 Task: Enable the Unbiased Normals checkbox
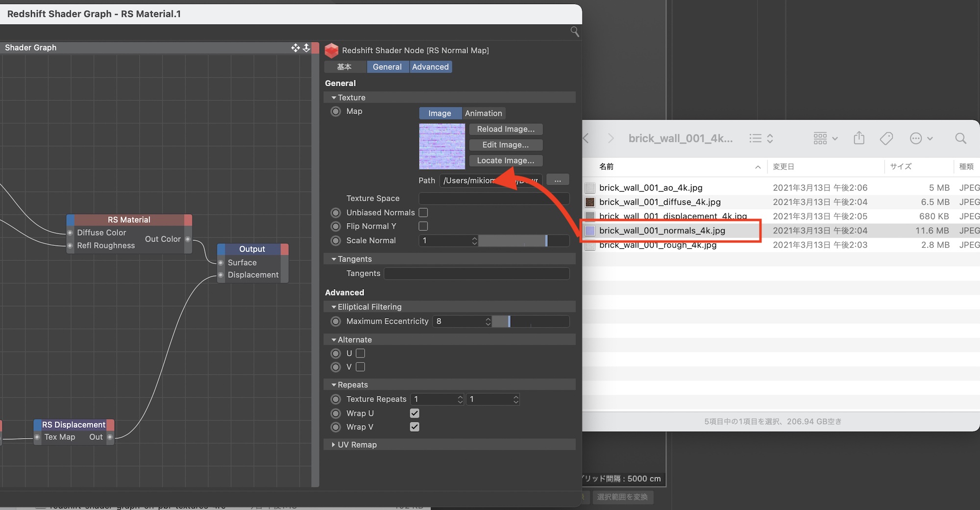423,213
